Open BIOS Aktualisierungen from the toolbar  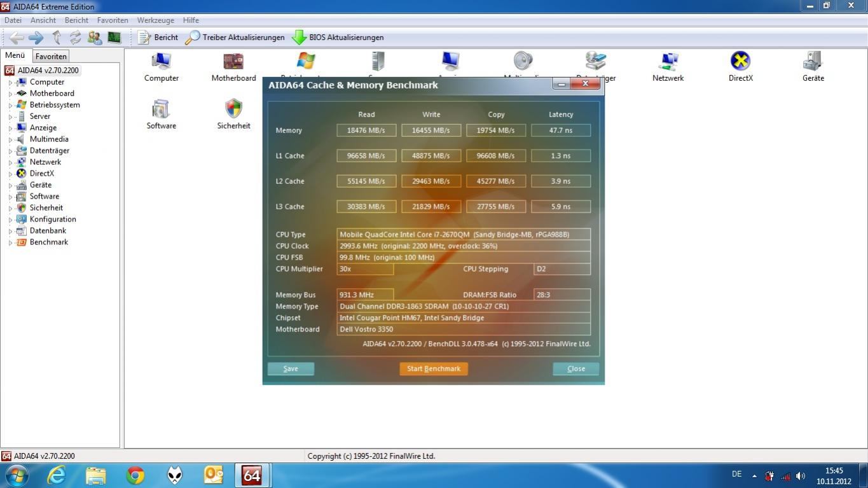(338, 38)
